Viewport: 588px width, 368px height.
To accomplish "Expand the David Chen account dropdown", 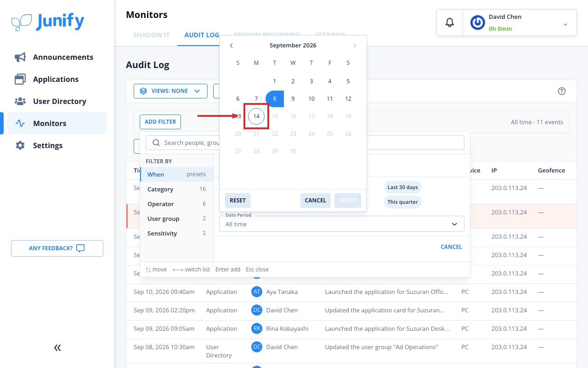I will point(565,24).
